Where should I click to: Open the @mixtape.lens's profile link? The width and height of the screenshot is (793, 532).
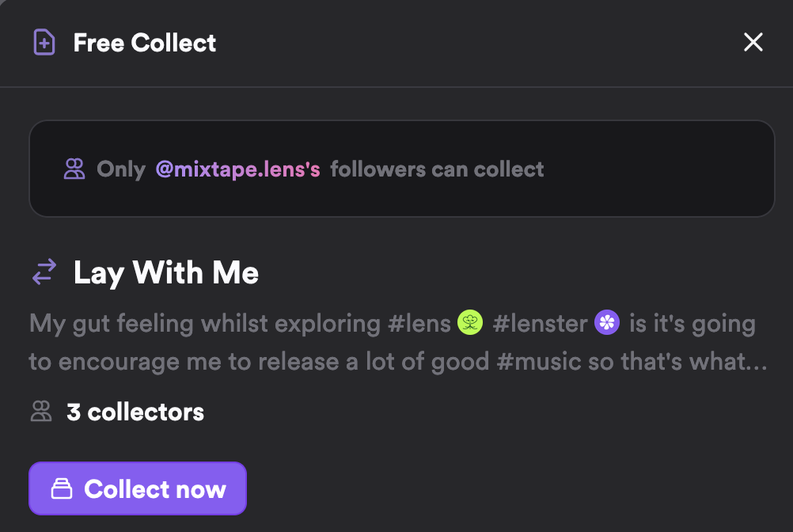[x=237, y=169]
